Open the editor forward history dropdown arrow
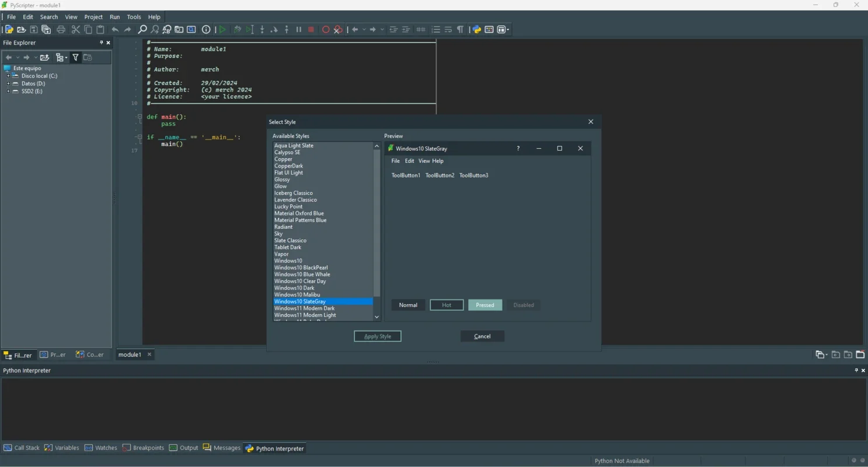 (x=382, y=30)
